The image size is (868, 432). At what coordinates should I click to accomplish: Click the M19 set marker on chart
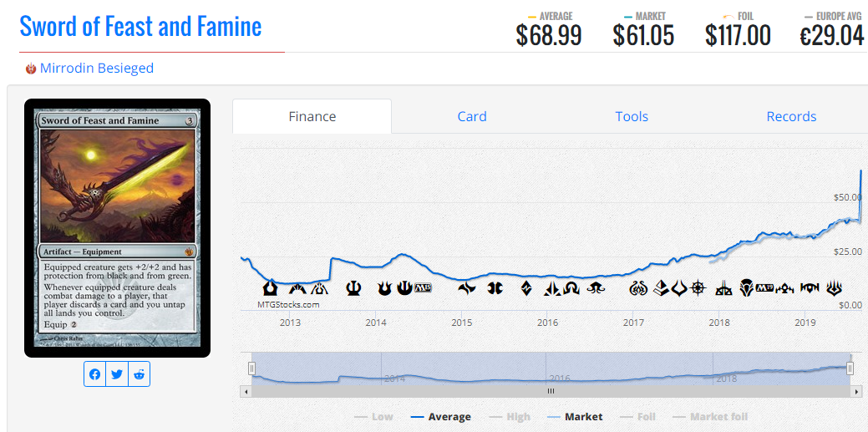point(764,288)
